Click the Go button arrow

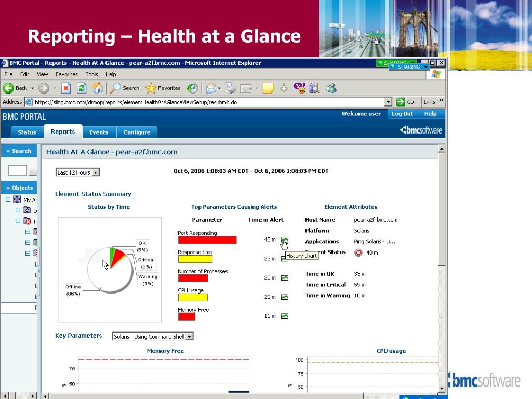[401, 102]
